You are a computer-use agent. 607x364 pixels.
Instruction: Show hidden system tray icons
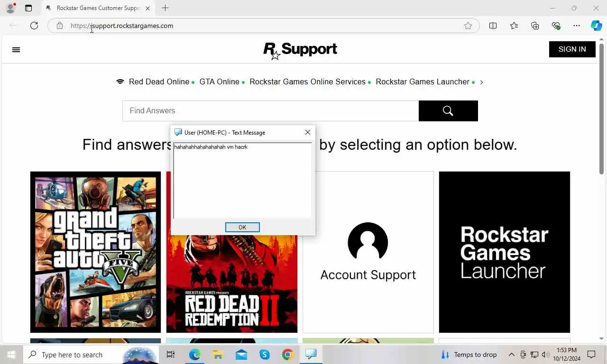(x=512, y=355)
